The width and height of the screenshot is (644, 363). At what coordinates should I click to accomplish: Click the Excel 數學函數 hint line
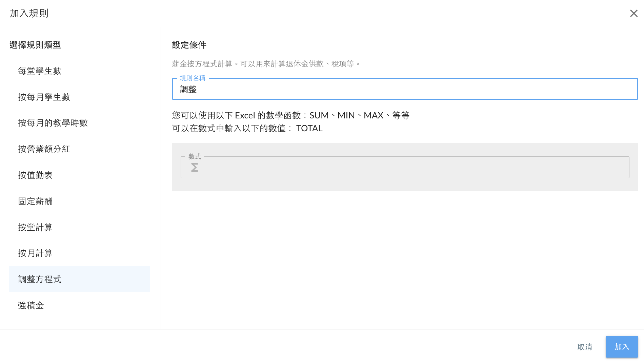tap(290, 115)
